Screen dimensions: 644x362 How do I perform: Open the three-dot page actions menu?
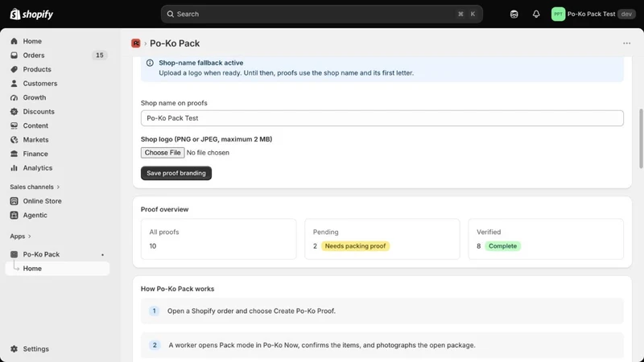click(626, 43)
